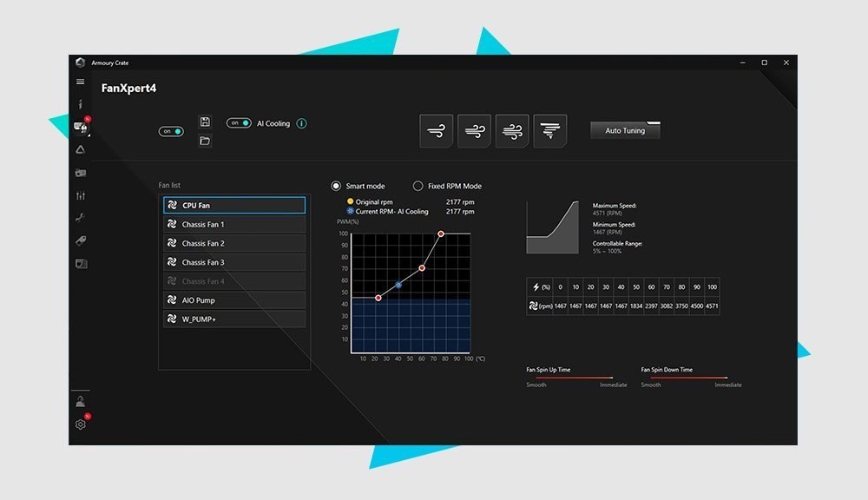The height and width of the screenshot is (500, 868).
Task: Select the Turbo fan preset icon
Action: tap(512, 131)
